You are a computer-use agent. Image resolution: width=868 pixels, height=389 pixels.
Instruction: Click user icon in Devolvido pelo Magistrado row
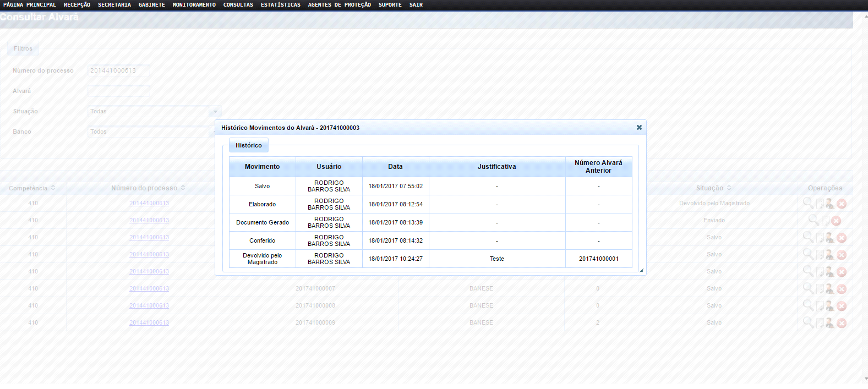coord(830,204)
